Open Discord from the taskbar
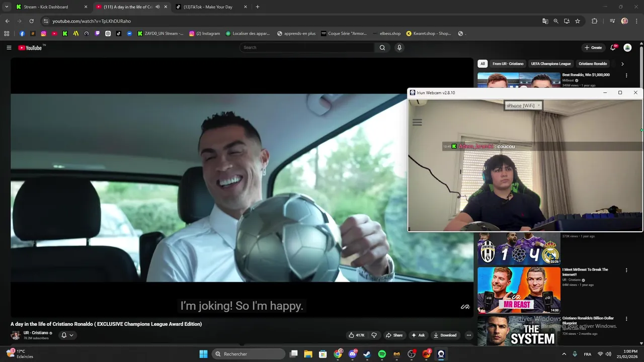This screenshot has height=362, width=644. pyautogui.click(x=353, y=354)
